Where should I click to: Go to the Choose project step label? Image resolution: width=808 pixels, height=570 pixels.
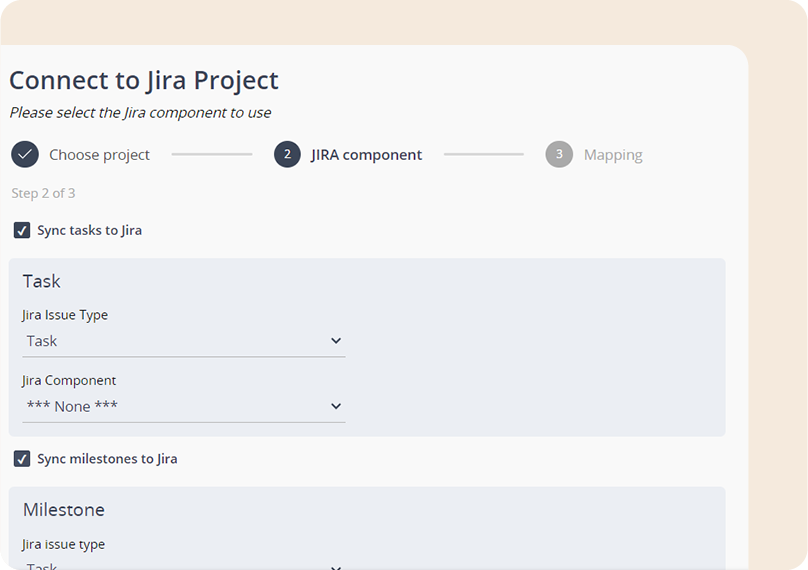pos(99,155)
